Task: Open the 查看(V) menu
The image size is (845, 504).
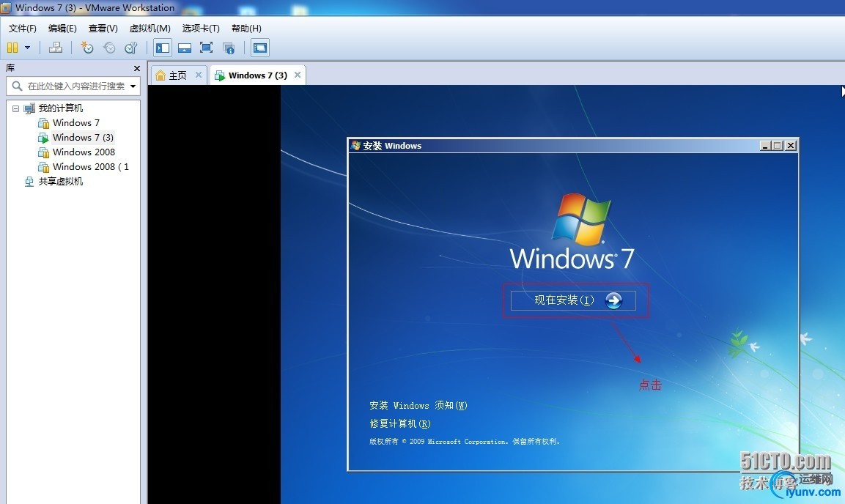Action: point(103,28)
